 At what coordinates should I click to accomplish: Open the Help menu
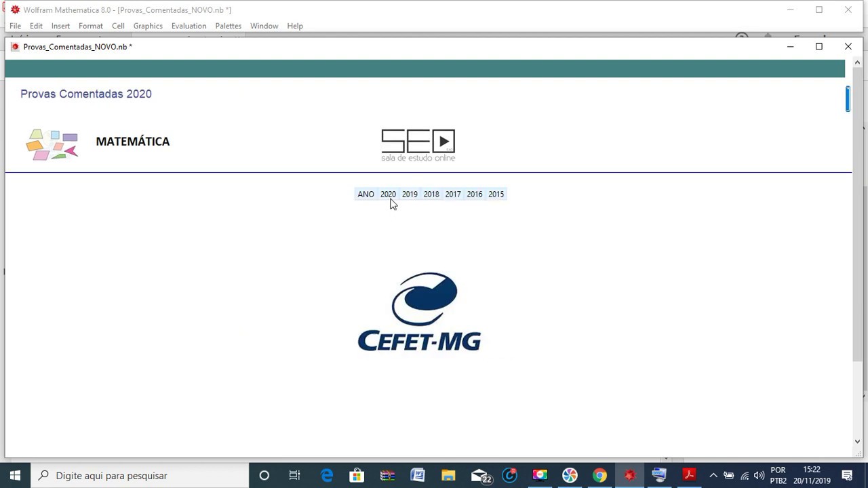click(x=295, y=26)
